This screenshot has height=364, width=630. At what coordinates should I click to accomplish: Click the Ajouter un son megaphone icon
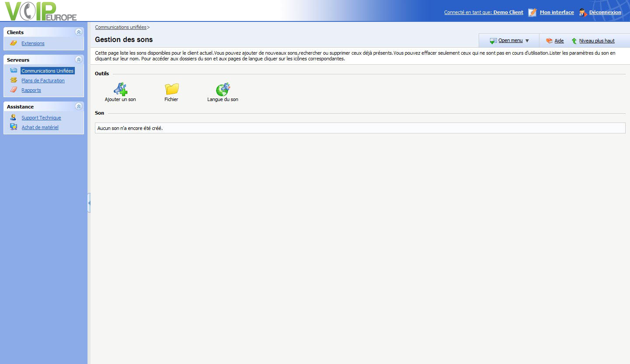[120, 89]
